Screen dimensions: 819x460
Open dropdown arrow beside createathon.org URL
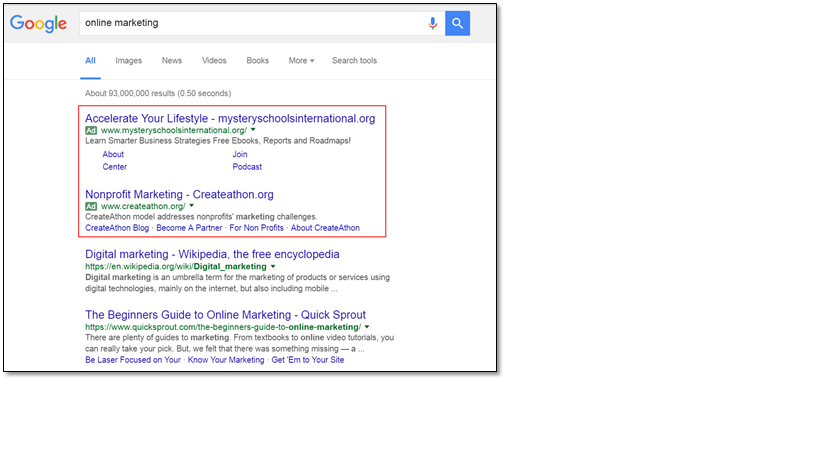click(x=192, y=206)
